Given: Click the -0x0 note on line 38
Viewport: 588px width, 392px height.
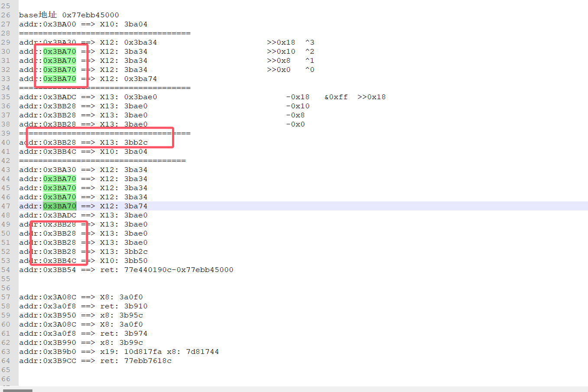Looking at the screenshot, I should 296,124.
